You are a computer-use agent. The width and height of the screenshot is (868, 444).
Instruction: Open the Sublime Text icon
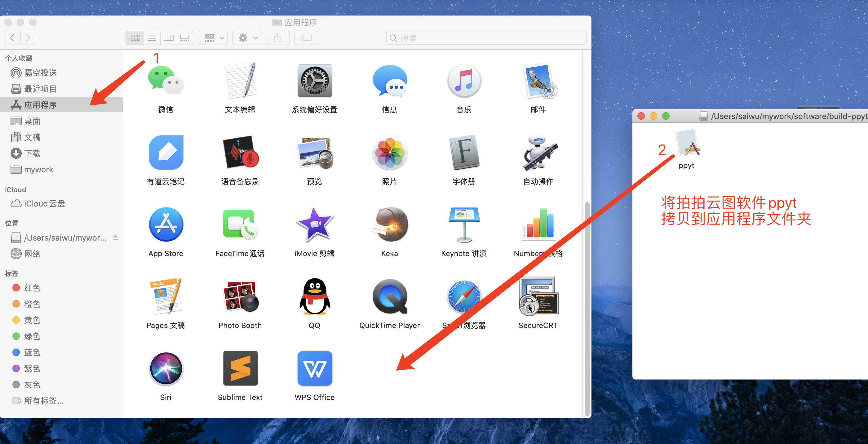click(x=240, y=368)
